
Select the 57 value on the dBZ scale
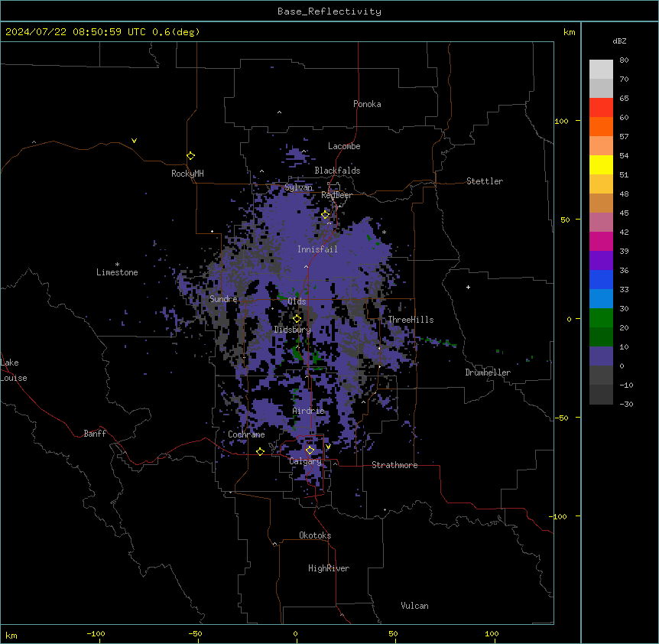[624, 137]
